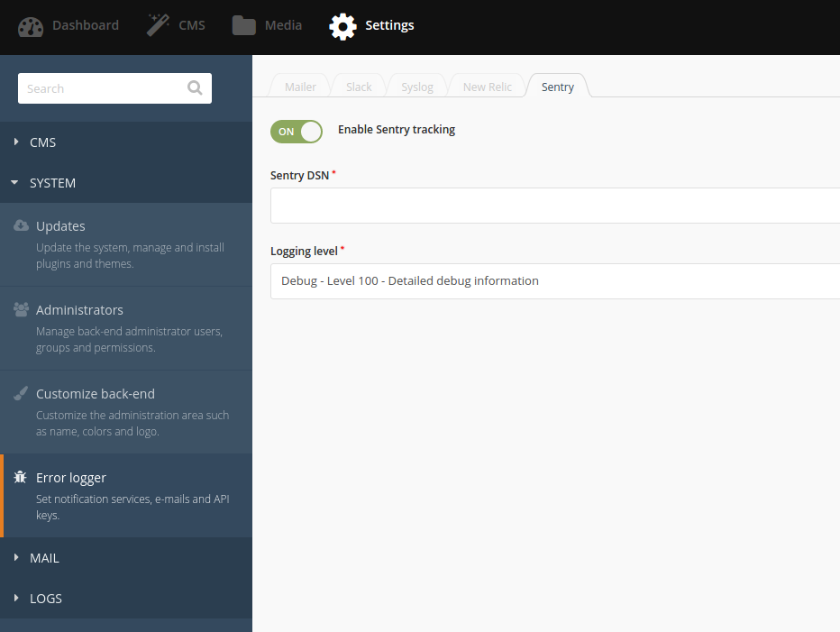Click 'Update the system, manage and install' description
This screenshot has height=632, width=840.
tap(130, 256)
